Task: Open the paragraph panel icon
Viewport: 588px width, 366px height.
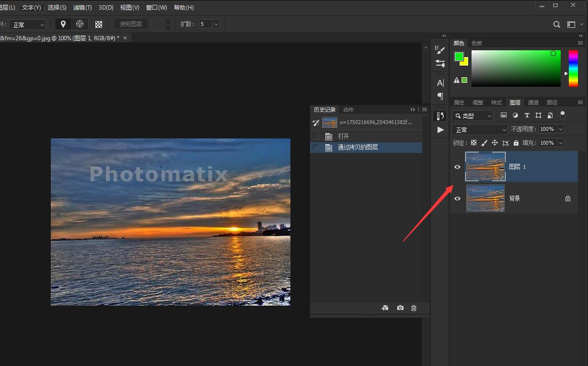Action: click(440, 96)
